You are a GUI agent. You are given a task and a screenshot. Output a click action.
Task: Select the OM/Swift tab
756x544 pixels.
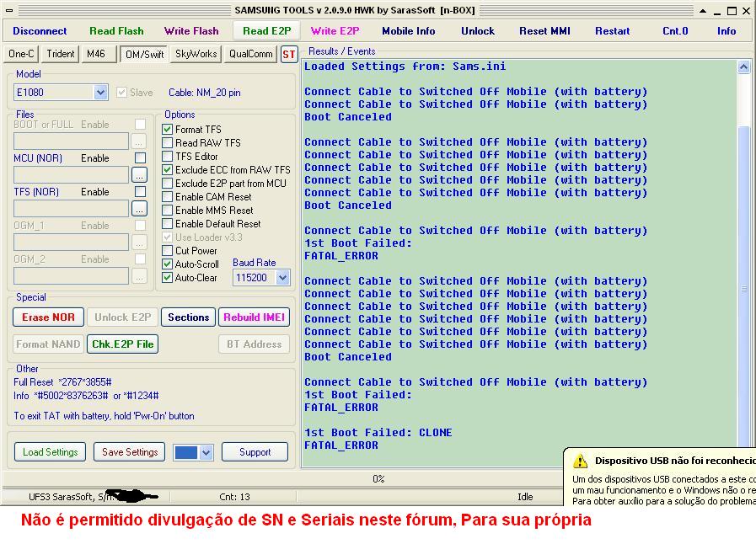[x=145, y=55]
